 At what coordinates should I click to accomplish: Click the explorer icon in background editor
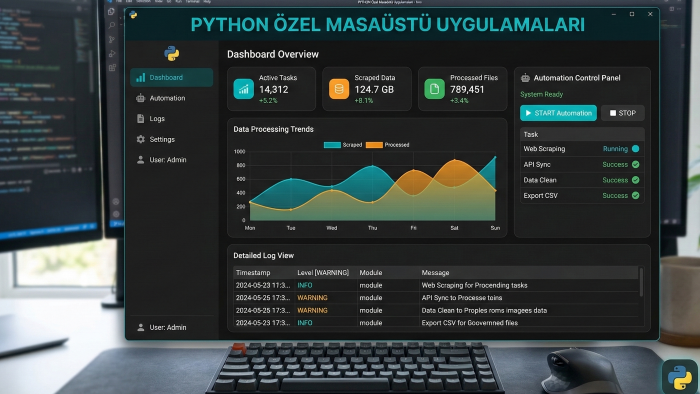click(112, 12)
